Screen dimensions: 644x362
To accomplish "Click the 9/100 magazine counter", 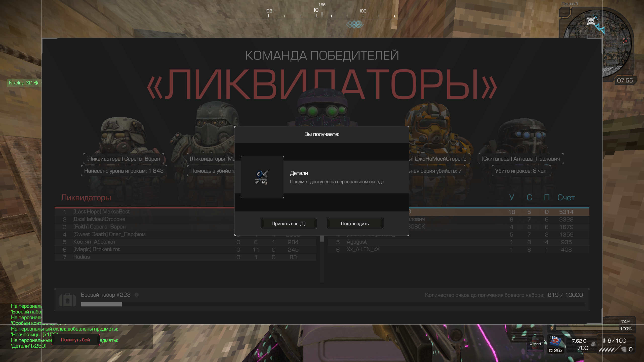I will (x=617, y=341).
